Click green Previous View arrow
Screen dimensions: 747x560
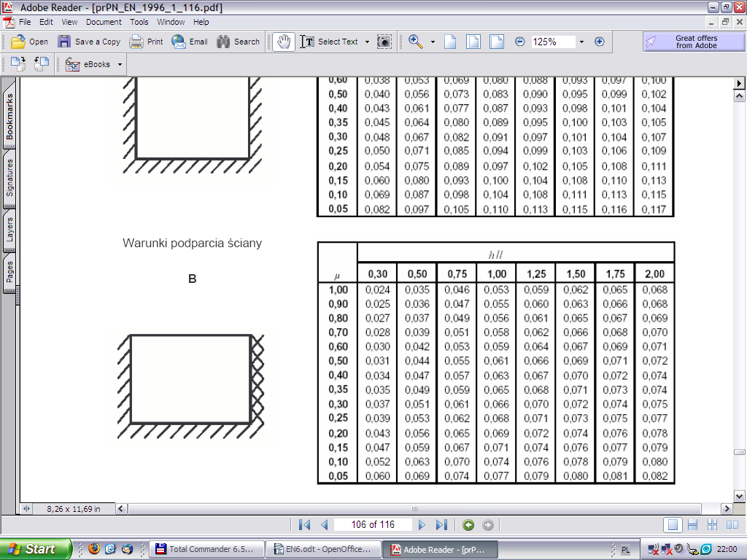pyautogui.click(x=468, y=525)
